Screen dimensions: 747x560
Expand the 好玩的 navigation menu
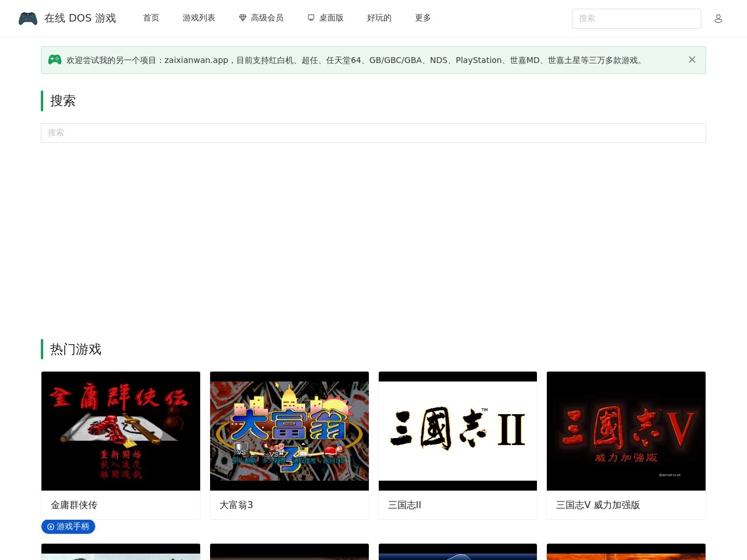[x=379, y=18]
